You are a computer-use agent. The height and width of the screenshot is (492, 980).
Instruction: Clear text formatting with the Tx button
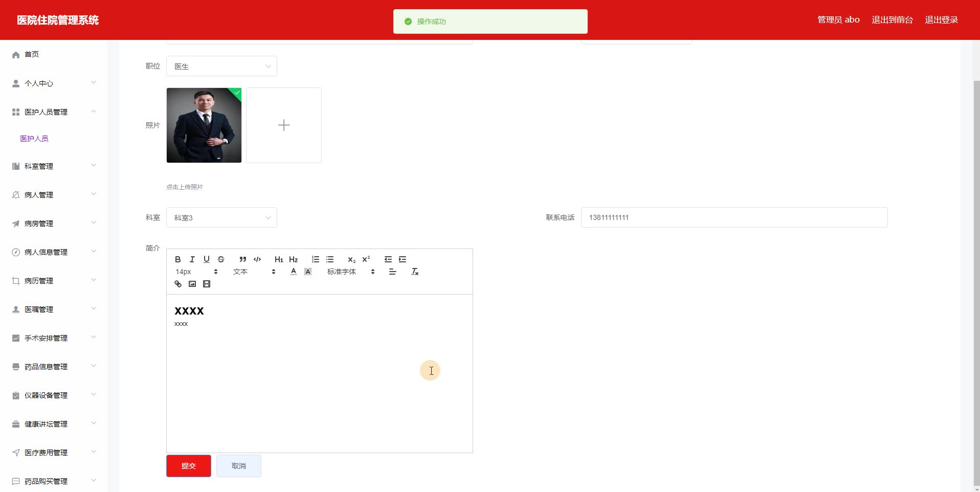[414, 272]
